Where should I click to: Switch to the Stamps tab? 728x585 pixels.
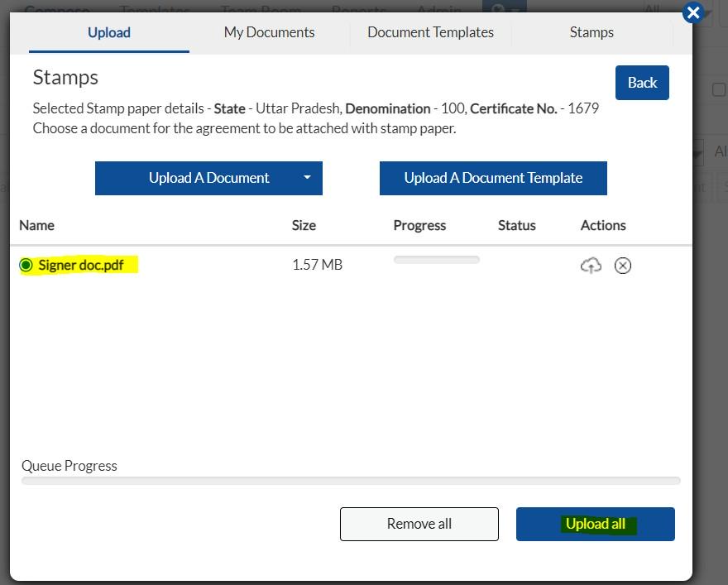pos(591,32)
